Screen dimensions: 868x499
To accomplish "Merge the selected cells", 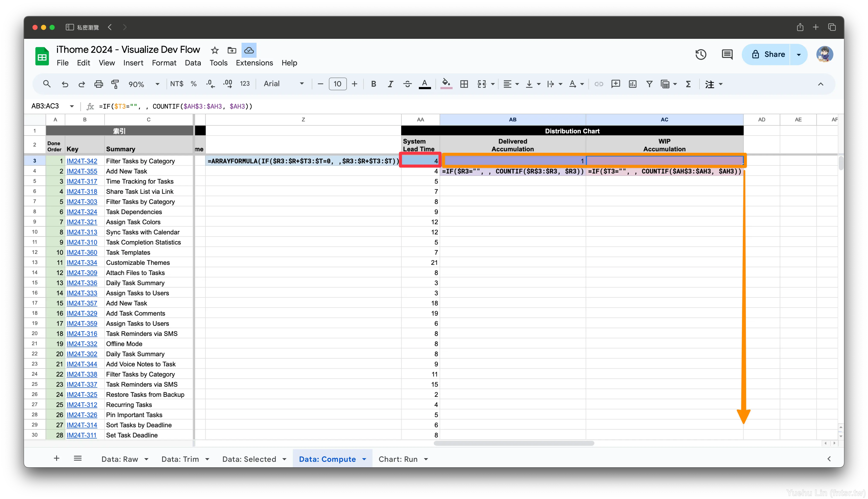I will point(482,84).
